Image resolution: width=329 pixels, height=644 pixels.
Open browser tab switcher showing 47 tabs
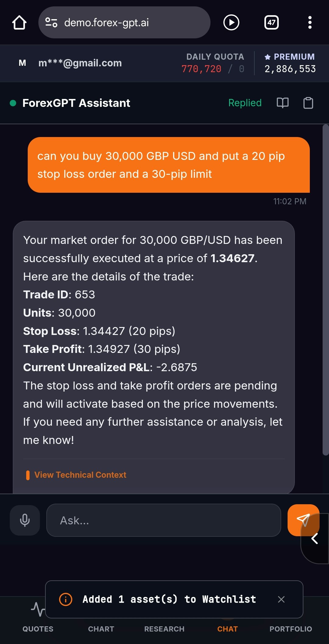coord(271,23)
